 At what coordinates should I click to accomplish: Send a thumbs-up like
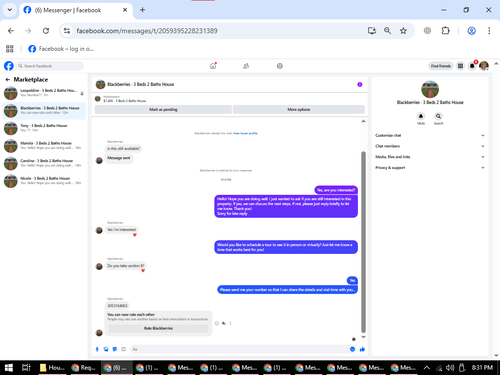pyautogui.click(x=362, y=349)
